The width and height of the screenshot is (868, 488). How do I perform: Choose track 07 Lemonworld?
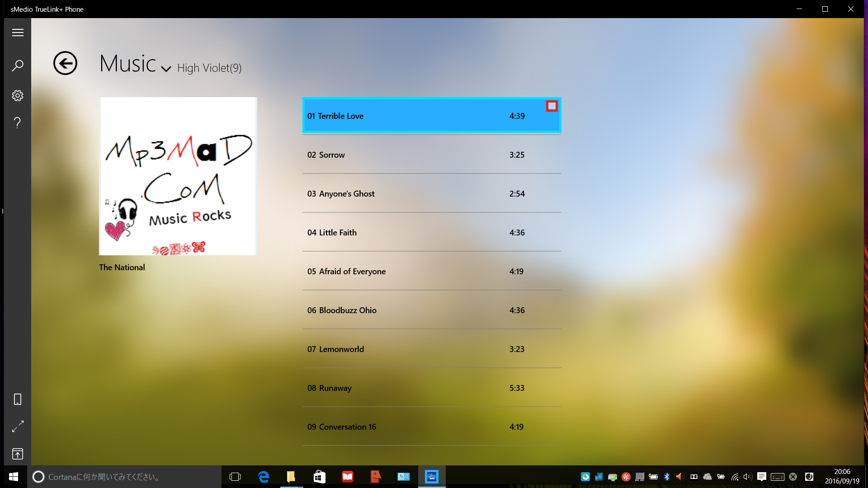coord(432,349)
